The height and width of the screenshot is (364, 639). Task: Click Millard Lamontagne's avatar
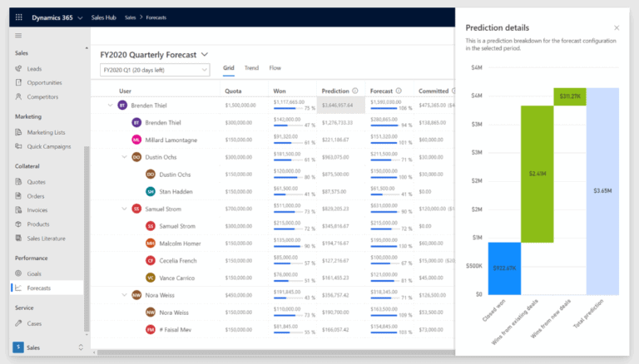tap(136, 140)
